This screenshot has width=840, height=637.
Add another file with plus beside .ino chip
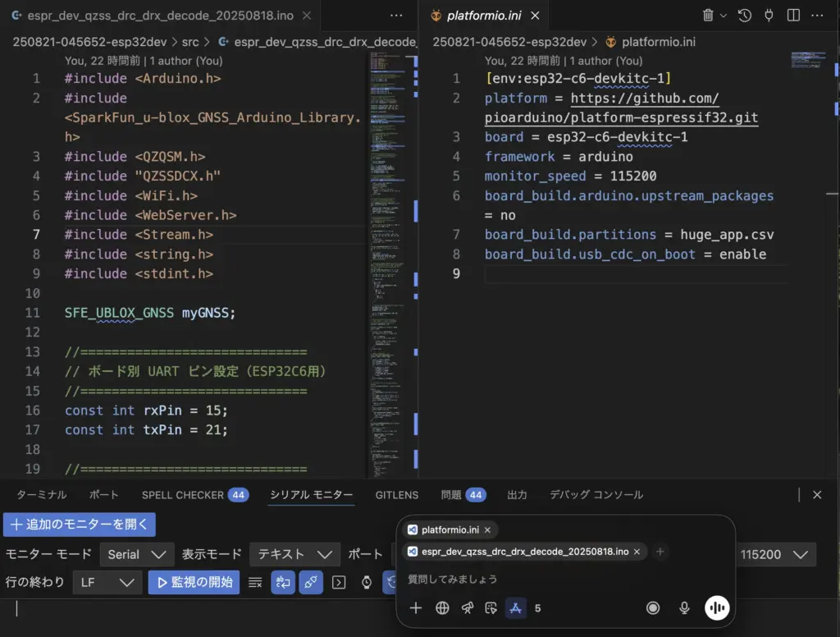pyautogui.click(x=660, y=551)
